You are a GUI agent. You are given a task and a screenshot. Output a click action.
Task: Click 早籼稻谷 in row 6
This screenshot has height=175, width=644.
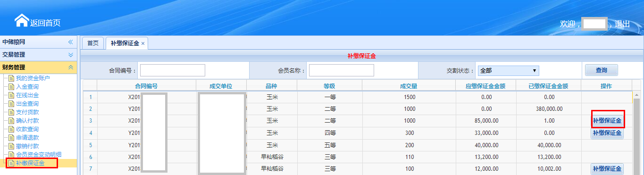[x=272, y=157]
